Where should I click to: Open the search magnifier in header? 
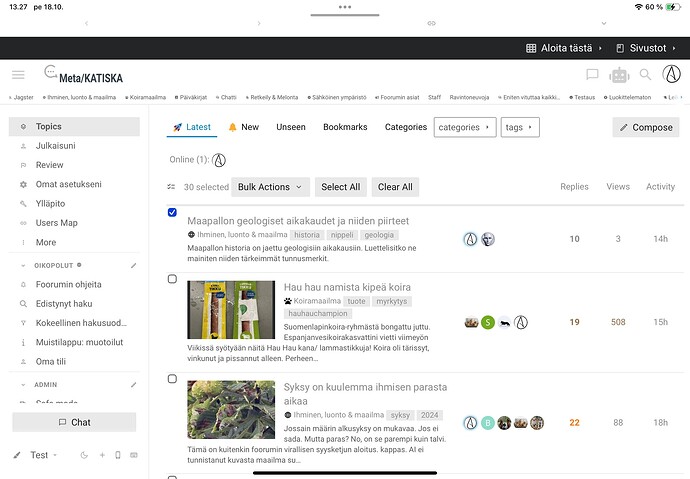click(x=645, y=75)
